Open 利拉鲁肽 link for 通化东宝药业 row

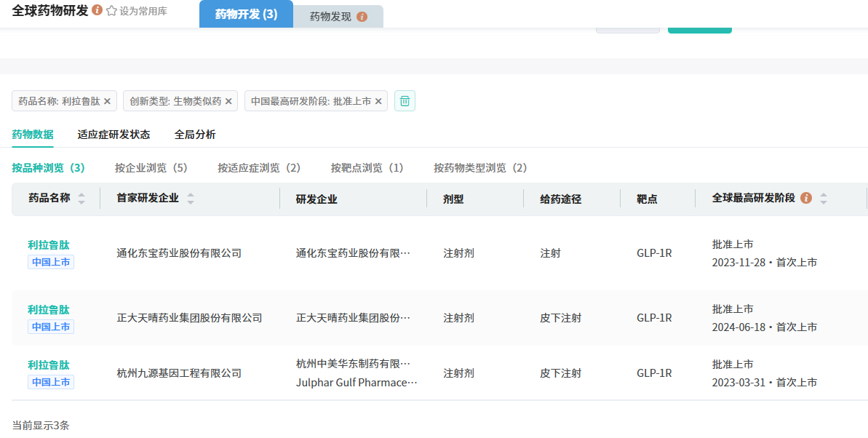click(x=49, y=244)
